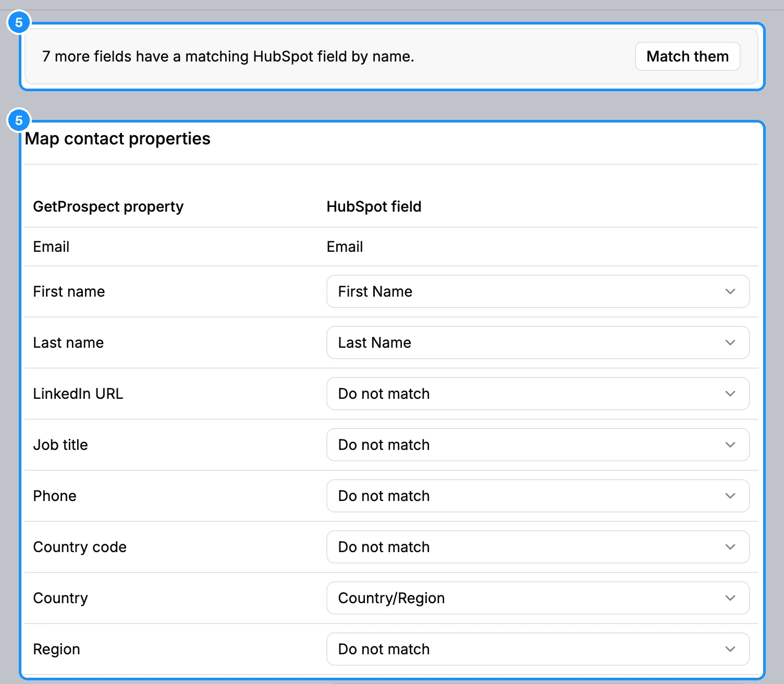This screenshot has height=684, width=784.
Task: Click the 'Country code' property label
Action: 80,547
